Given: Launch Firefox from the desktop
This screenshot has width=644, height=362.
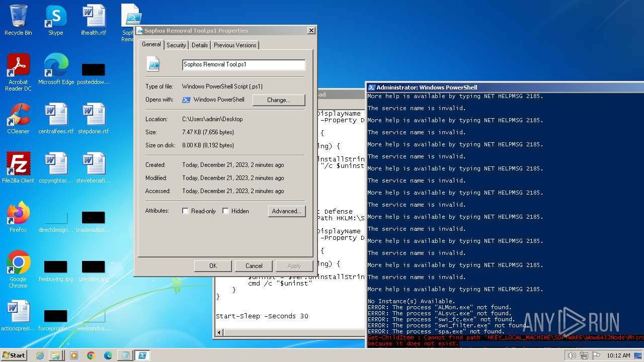Looking at the screenshot, I should coord(18,217).
